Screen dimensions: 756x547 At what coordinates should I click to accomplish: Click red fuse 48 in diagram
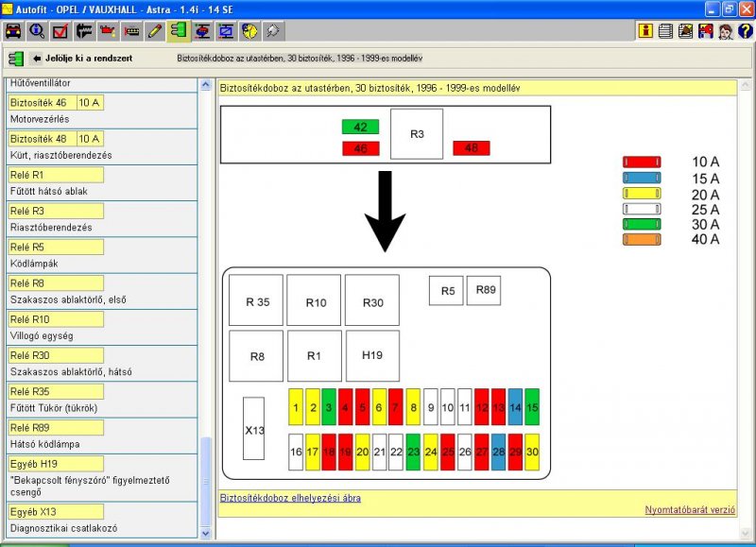point(472,148)
